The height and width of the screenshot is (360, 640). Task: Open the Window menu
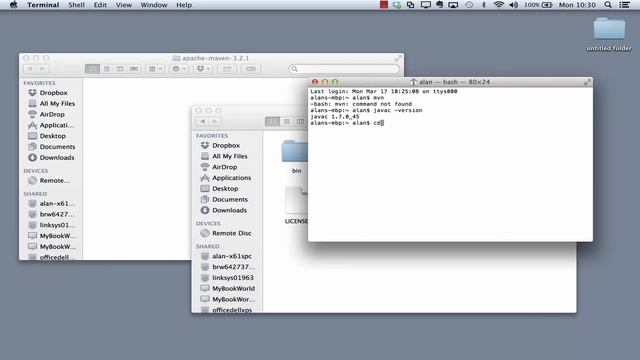click(154, 5)
